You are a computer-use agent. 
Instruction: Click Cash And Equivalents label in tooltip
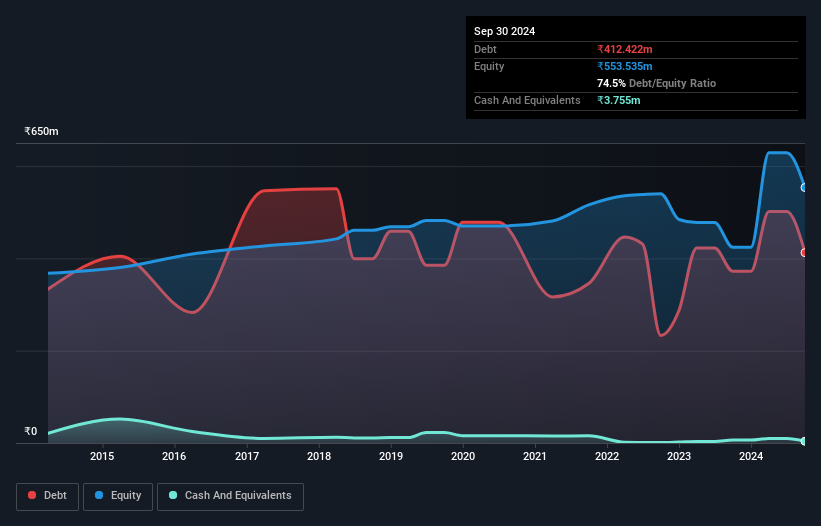click(x=527, y=100)
